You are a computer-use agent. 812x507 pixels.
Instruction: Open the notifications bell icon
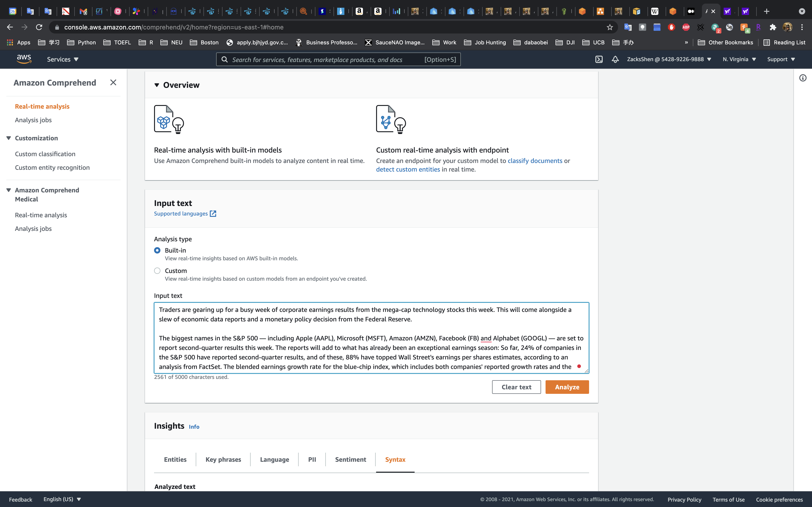coord(615,59)
